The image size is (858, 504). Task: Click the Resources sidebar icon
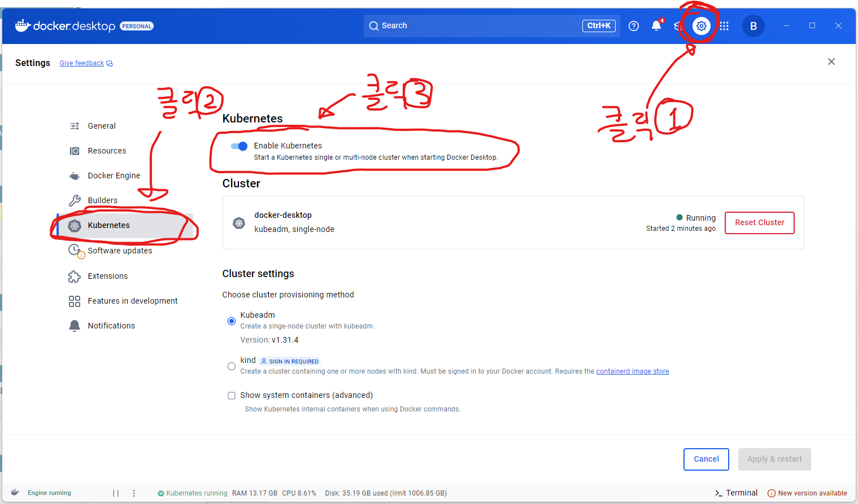(x=75, y=151)
